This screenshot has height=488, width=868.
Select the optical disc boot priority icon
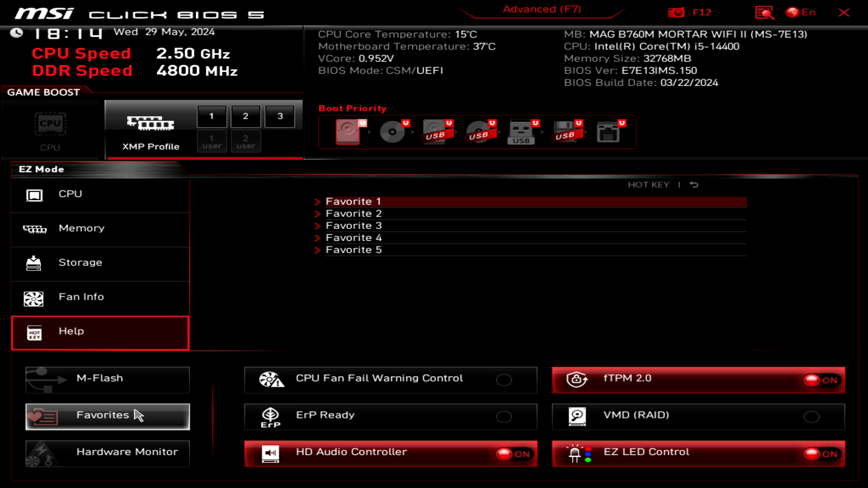(392, 132)
